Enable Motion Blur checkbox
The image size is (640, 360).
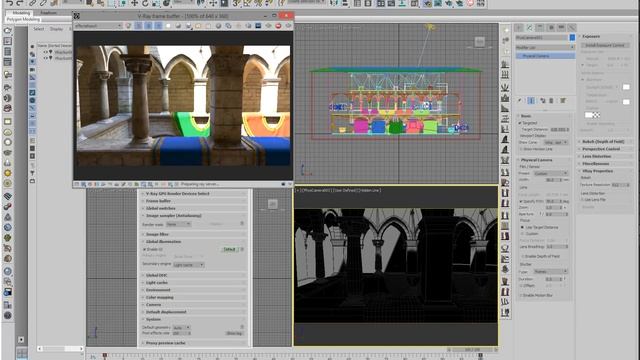pos(521,295)
